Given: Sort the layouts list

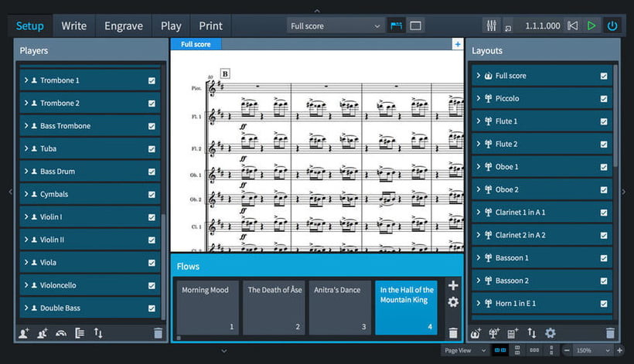Looking at the screenshot, I should tap(532, 333).
